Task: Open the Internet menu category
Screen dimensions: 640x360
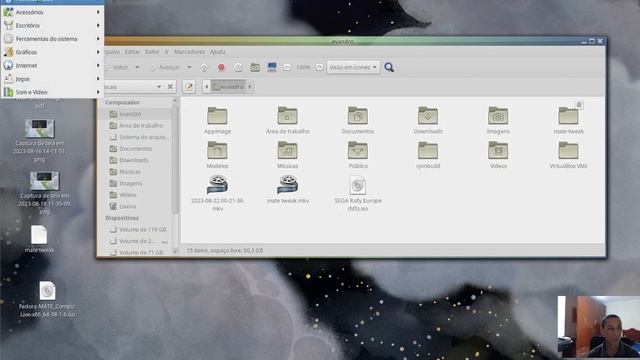Action: click(52, 65)
